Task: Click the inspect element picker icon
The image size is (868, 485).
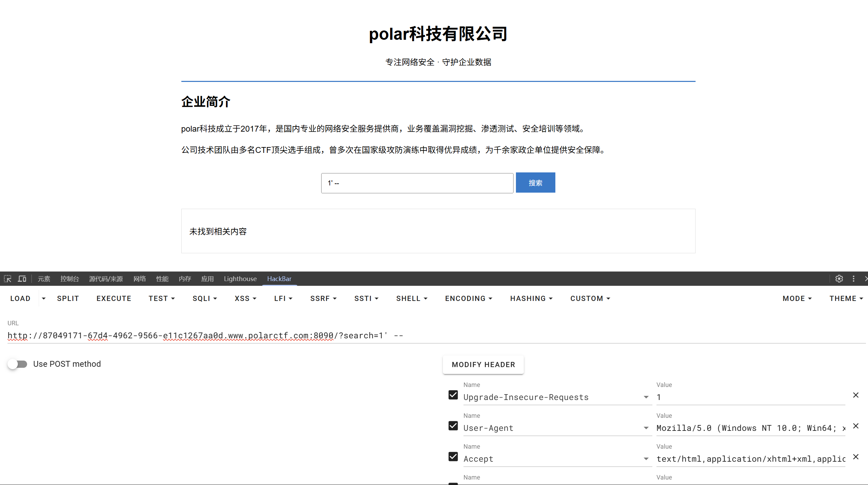Action: 8,279
